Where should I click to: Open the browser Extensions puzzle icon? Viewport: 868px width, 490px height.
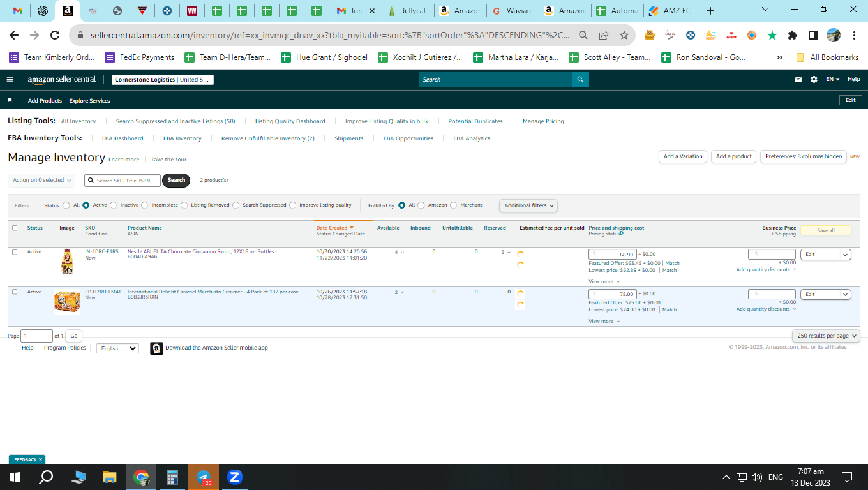pyautogui.click(x=793, y=35)
